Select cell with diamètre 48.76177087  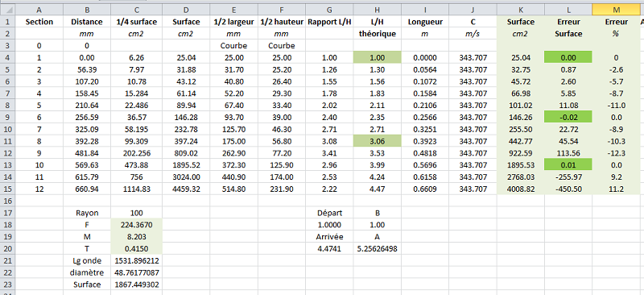[x=136, y=272]
